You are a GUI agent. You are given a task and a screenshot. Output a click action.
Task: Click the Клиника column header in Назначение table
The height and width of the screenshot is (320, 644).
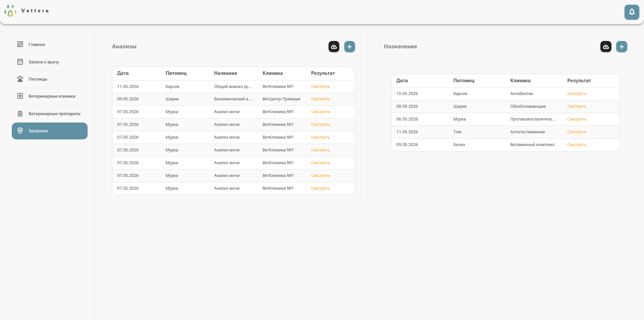point(520,81)
